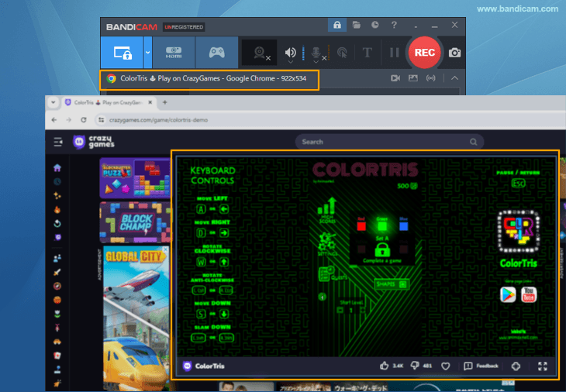Open updated games refresh icon in sidebar
Viewport: 566px width, 392px height.
click(57, 224)
